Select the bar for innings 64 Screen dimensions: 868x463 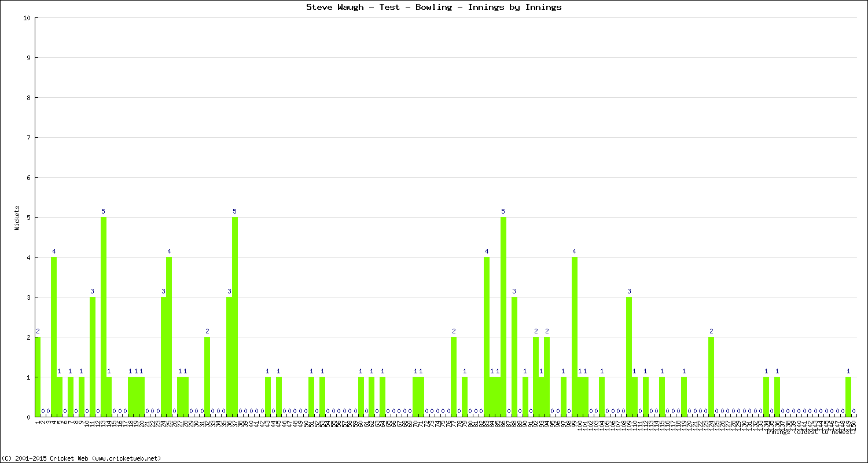[x=383, y=396]
